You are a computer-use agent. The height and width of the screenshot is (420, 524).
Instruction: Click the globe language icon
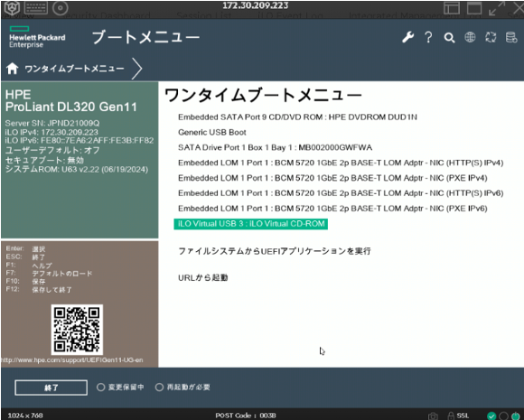coord(470,37)
